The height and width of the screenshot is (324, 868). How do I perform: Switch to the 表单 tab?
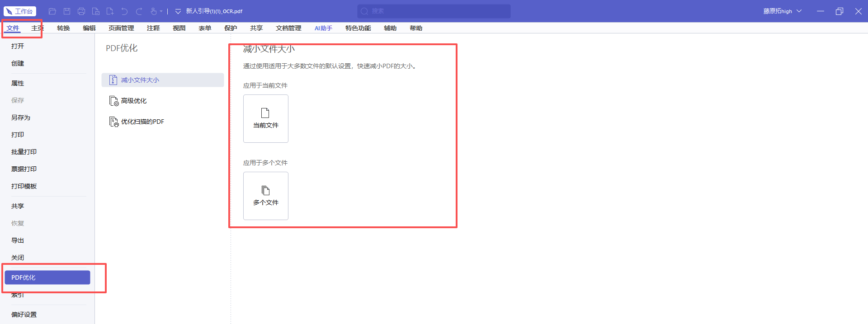click(x=205, y=28)
